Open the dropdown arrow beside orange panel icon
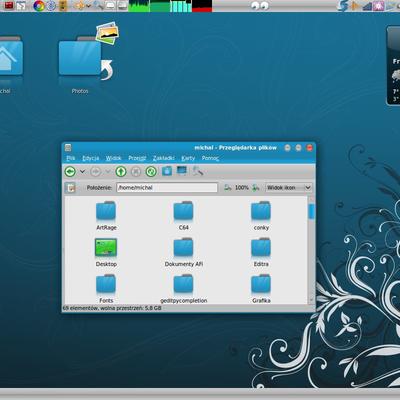 point(89,6)
